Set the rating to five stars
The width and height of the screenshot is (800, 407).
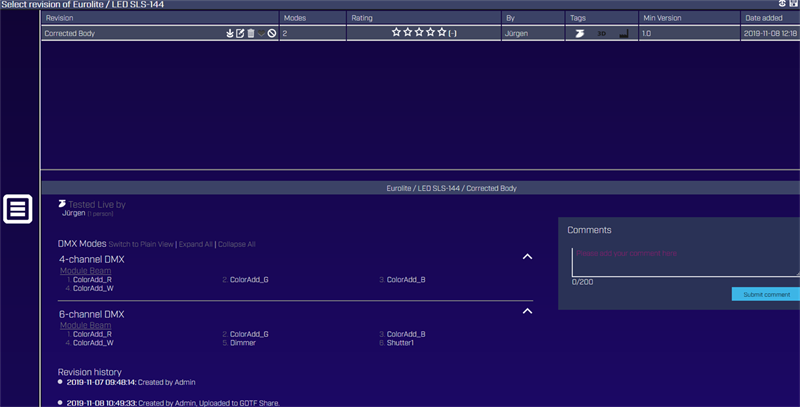[442, 33]
